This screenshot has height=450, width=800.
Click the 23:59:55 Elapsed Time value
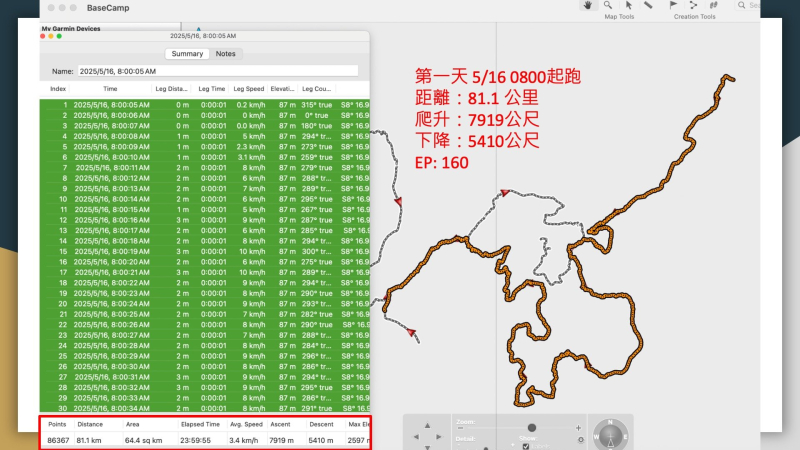click(195, 440)
